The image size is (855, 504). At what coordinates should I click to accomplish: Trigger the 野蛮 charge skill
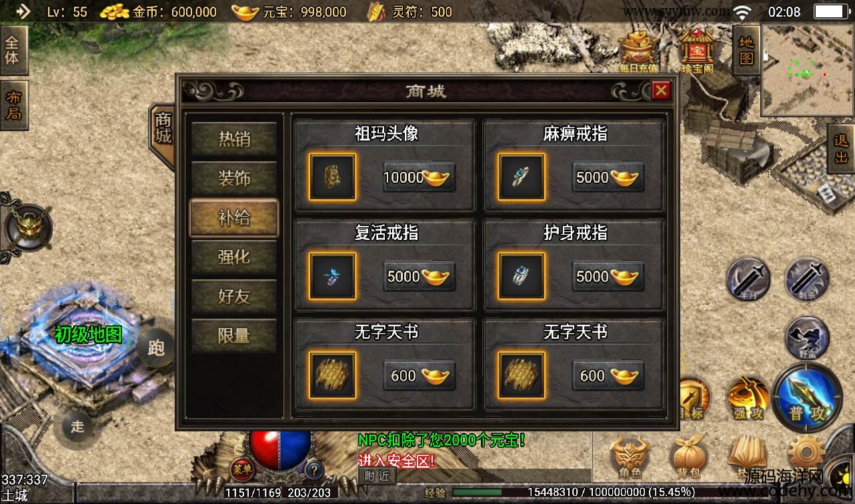(x=806, y=338)
